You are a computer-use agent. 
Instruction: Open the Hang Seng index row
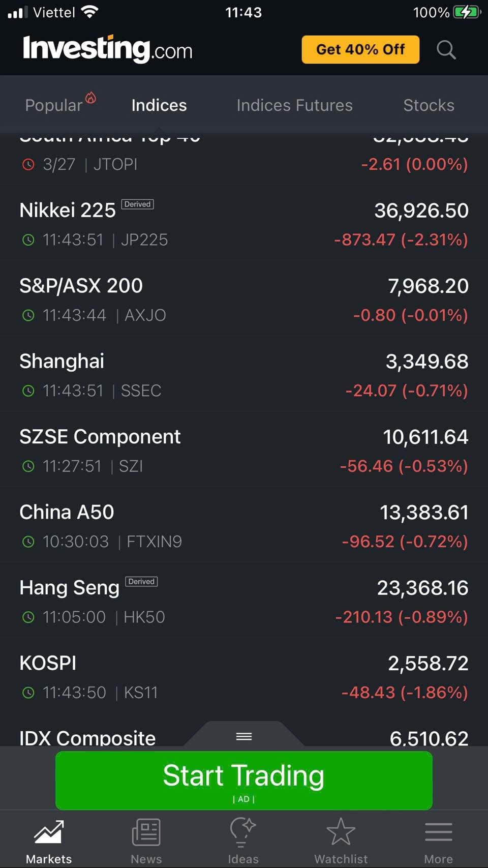click(244, 602)
